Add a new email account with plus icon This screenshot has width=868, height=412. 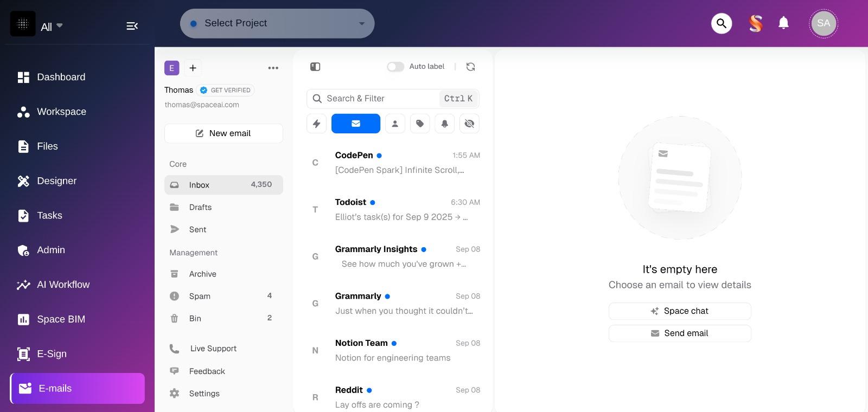pyautogui.click(x=193, y=68)
